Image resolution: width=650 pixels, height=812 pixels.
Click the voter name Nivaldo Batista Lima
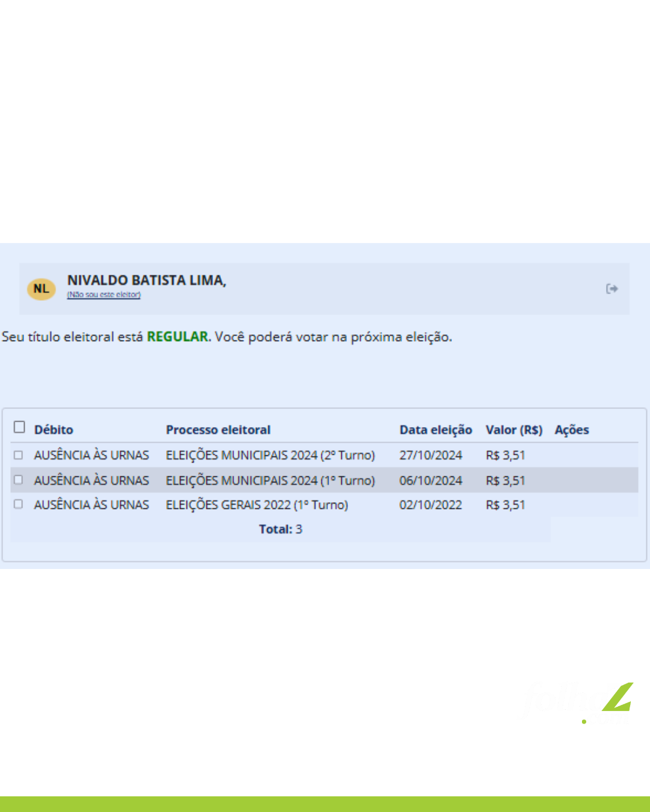(x=146, y=280)
